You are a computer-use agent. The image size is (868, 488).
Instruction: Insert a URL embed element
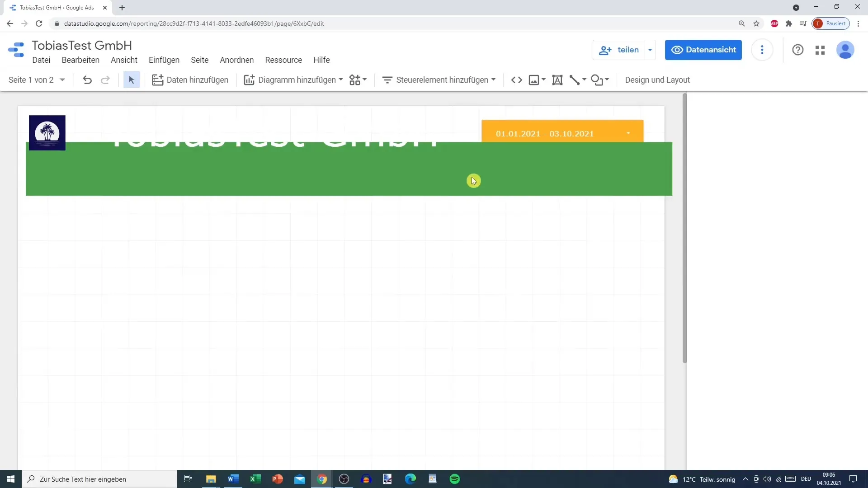[517, 80]
